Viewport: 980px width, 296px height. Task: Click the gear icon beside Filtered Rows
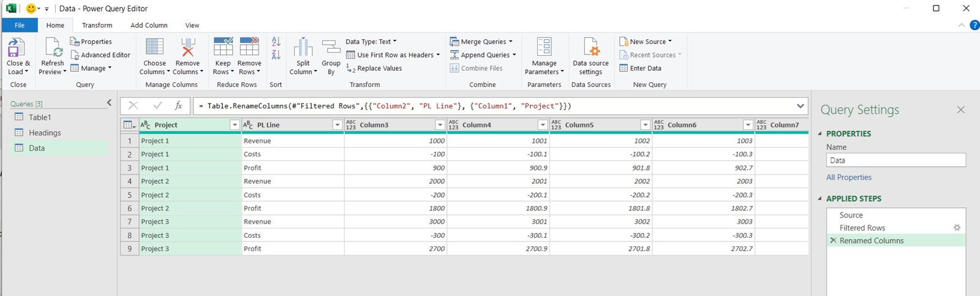coord(957,228)
